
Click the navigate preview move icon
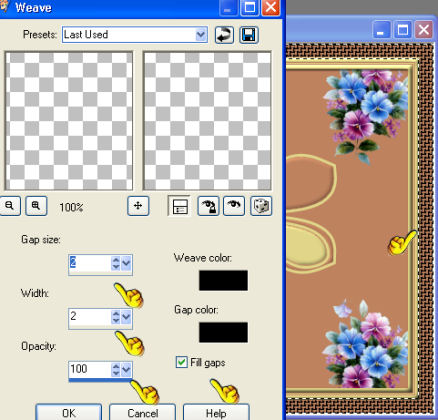(x=138, y=206)
